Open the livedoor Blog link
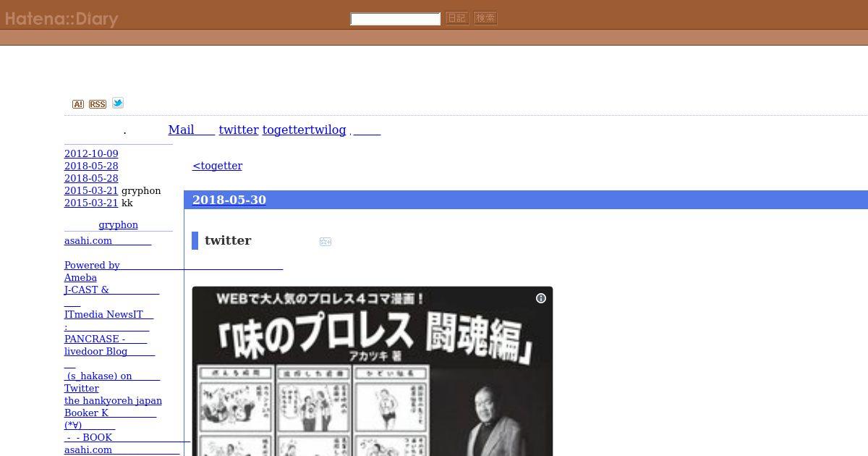This screenshot has height=456, width=868. coord(109,351)
